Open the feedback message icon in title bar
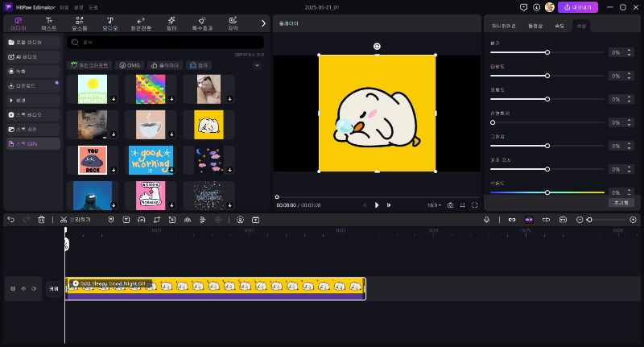The height and width of the screenshot is (347, 644). [523, 7]
